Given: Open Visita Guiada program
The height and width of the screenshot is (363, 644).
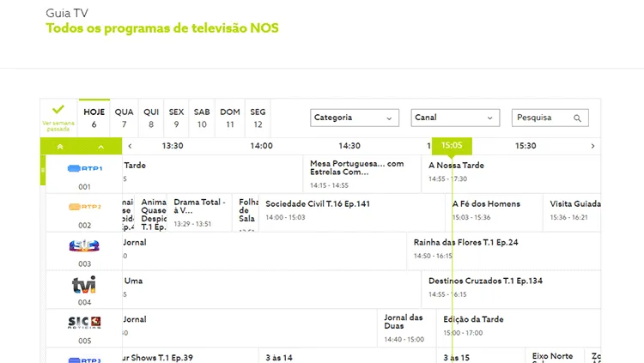Looking at the screenshot, I should tap(572, 213).
